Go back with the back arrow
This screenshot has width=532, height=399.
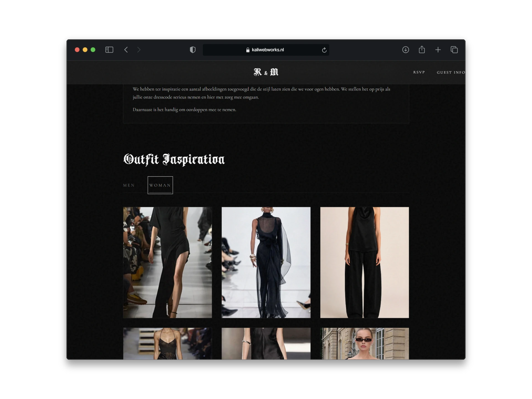click(126, 50)
